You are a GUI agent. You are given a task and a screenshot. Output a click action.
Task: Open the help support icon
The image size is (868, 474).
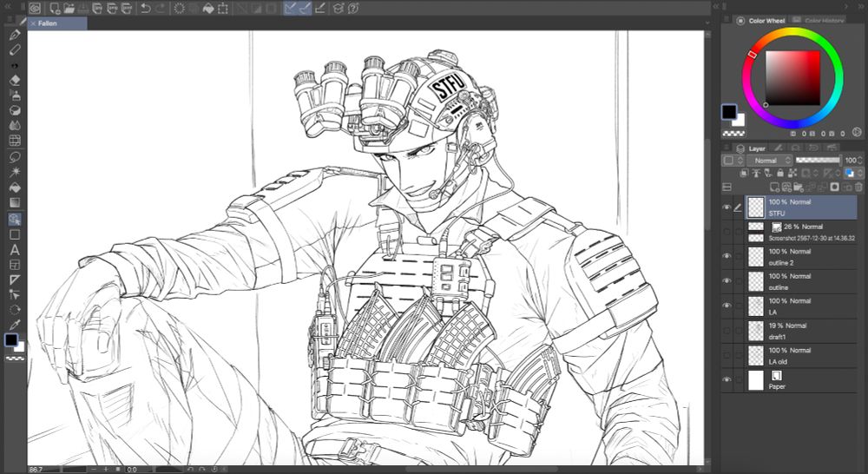point(353,8)
